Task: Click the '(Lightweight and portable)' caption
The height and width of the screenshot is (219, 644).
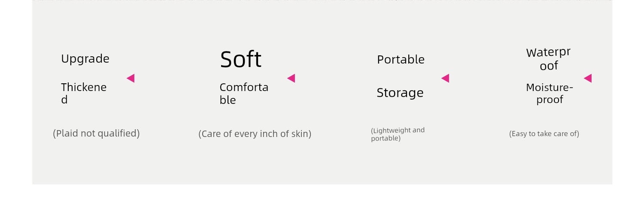Action: click(398, 134)
